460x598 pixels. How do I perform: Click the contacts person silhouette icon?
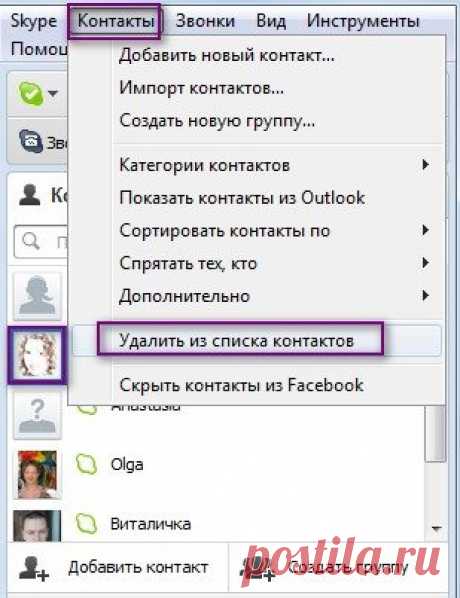(29, 195)
